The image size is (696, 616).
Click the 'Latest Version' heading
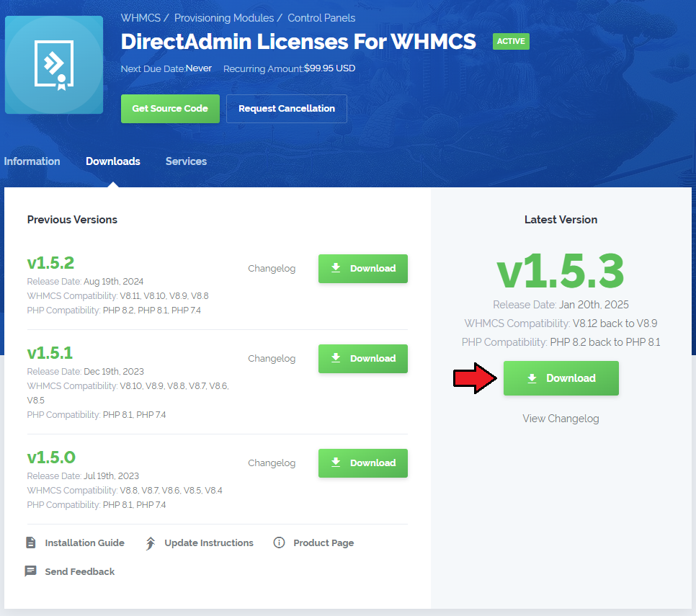tap(561, 220)
